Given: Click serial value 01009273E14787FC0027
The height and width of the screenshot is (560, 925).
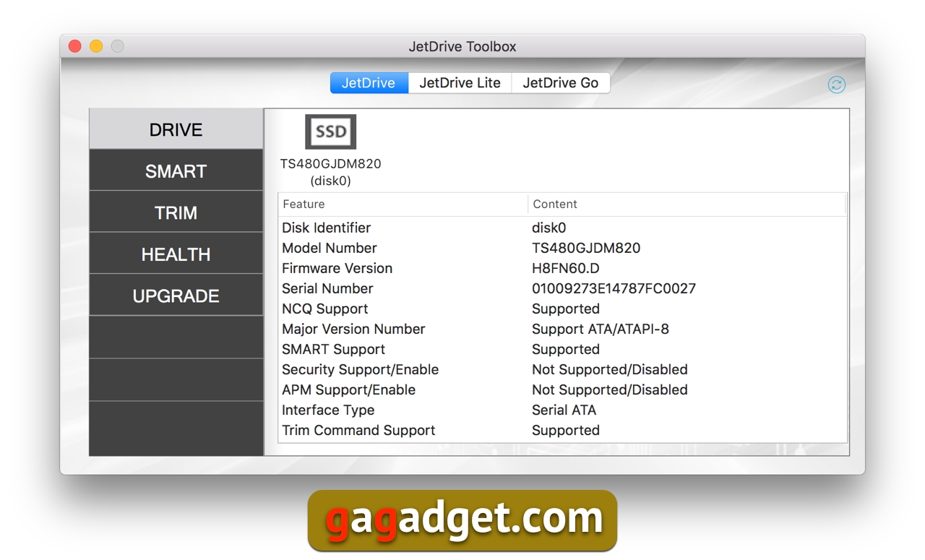Looking at the screenshot, I should click(614, 288).
